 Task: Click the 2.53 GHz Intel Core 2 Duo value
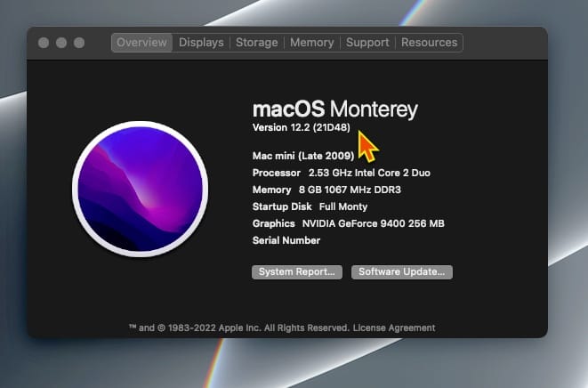coord(369,173)
